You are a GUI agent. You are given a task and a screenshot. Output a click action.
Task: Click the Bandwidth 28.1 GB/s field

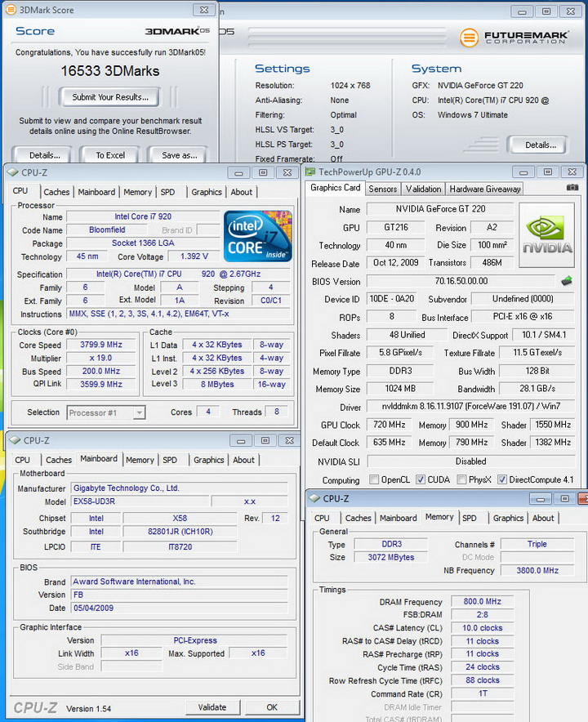537,389
